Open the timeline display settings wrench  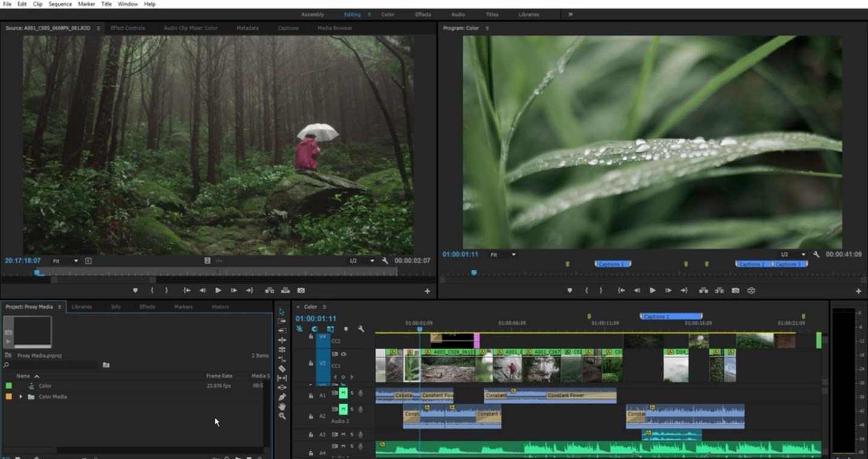click(362, 329)
